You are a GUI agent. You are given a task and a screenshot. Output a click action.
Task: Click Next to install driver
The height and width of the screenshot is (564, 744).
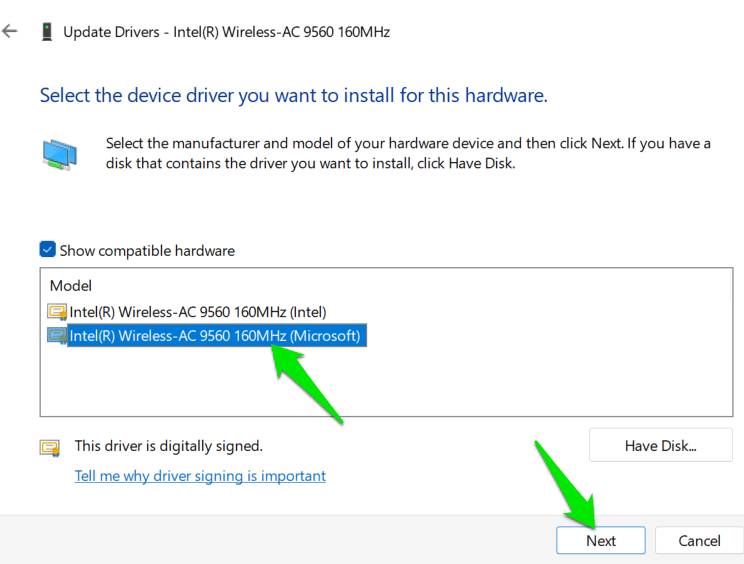tap(601, 540)
